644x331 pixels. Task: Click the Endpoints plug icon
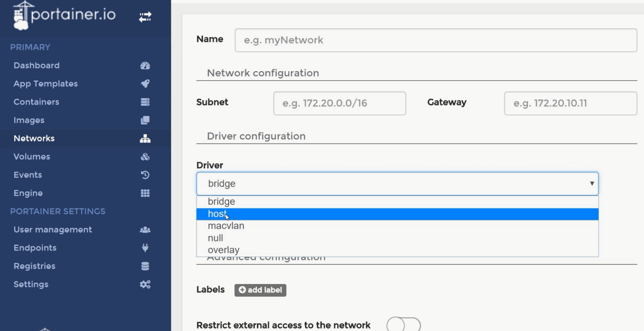point(145,248)
